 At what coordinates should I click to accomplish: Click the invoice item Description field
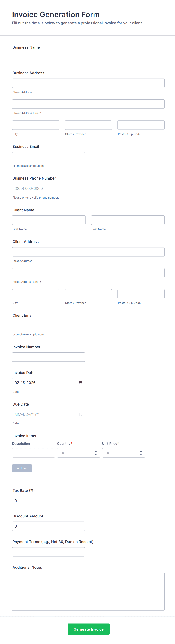33,453
